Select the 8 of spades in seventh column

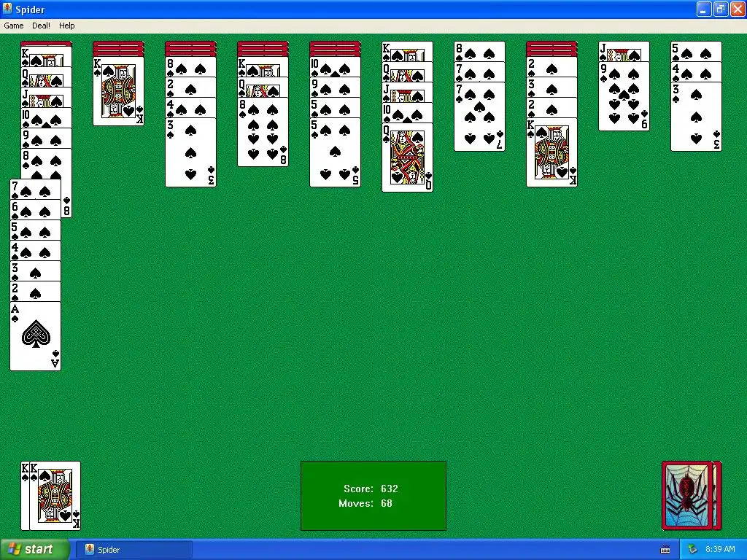pyautogui.click(x=480, y=52)
